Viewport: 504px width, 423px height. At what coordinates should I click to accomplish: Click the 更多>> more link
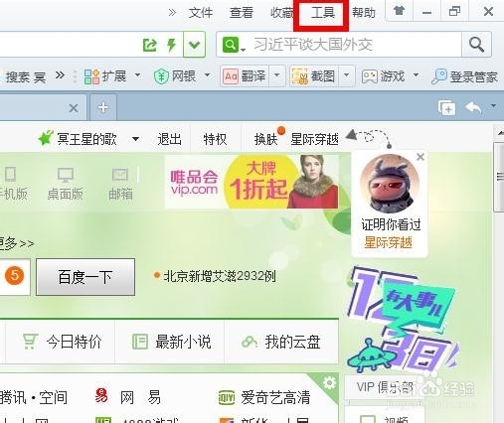point(17,243)
